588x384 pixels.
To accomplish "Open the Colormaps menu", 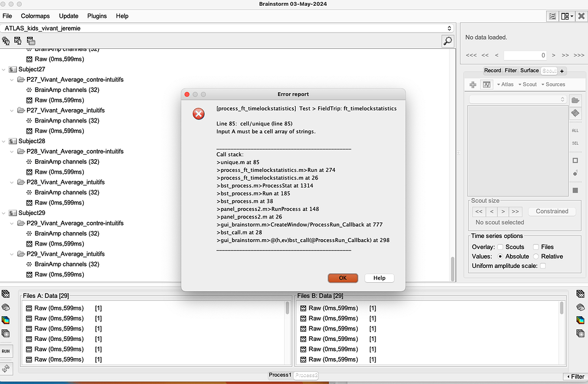I will [35, 16].
